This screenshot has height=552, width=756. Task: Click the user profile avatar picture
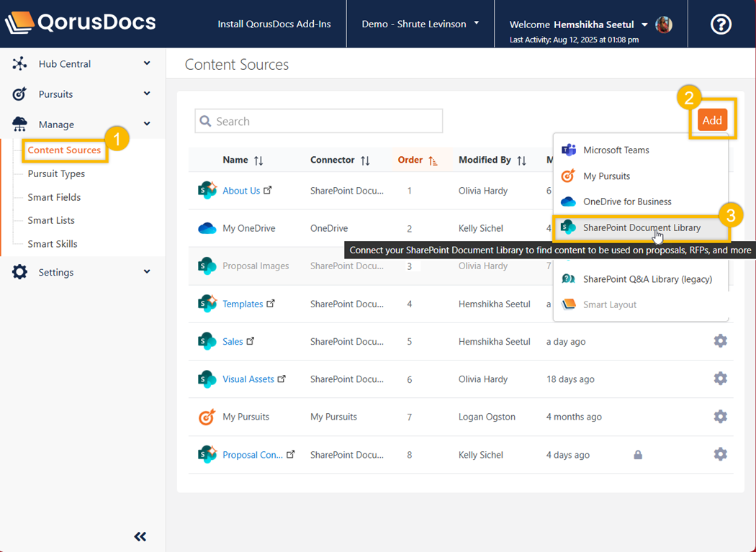click(664, 24)
